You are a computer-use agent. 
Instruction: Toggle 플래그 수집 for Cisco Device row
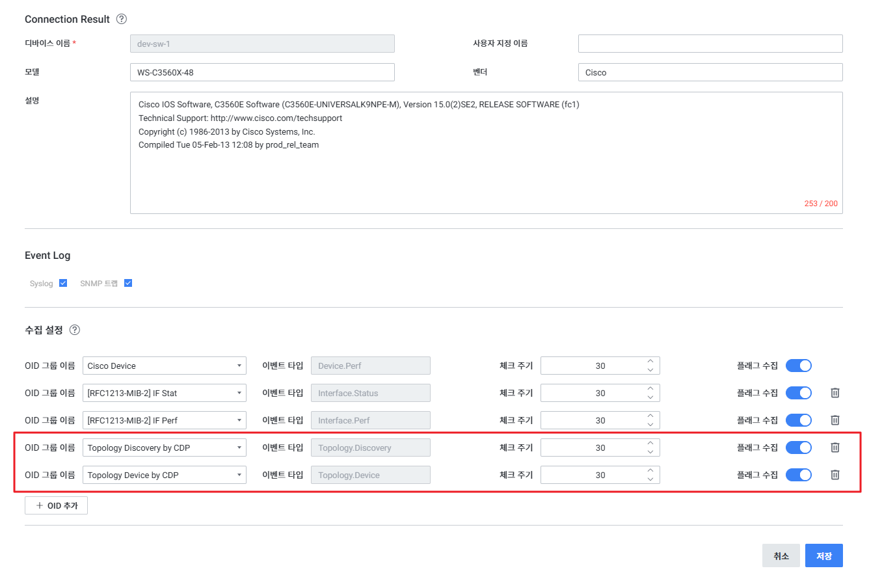[798, 366]
